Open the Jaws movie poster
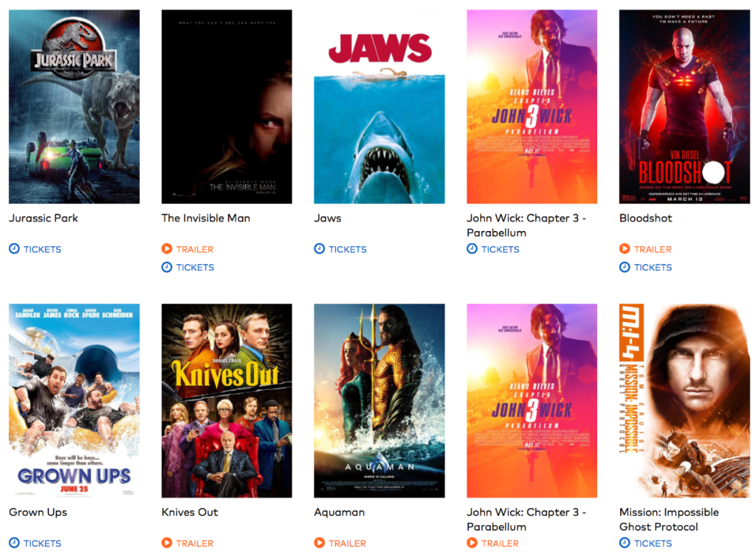This screenshot has width=756, height=553. point(379,106)
